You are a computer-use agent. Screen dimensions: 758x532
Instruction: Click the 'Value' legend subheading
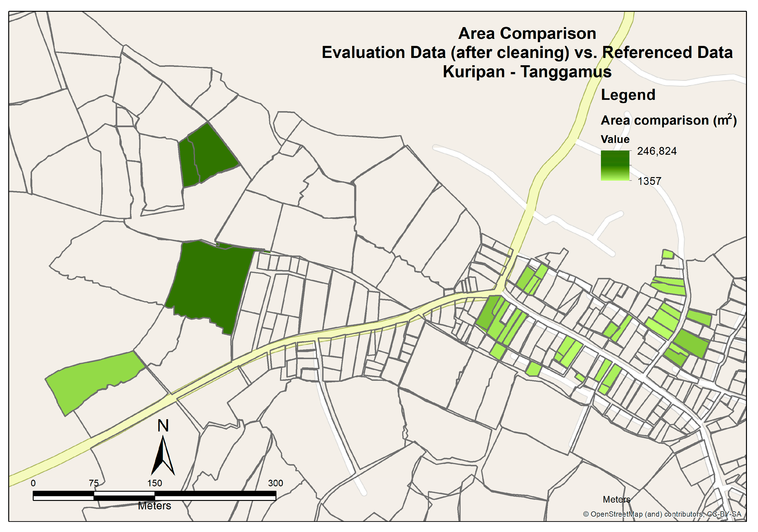point(615,139)
